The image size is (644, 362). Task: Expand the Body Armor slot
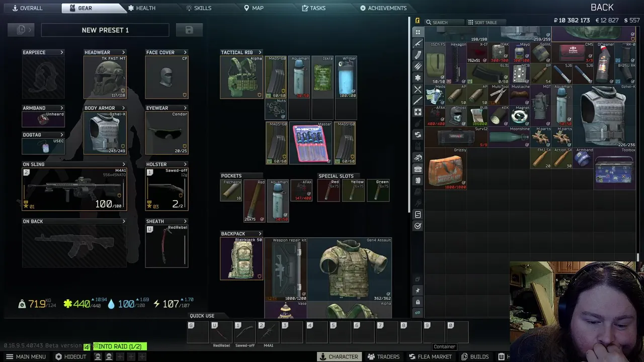pyautogui.click(x=124, y=108)
